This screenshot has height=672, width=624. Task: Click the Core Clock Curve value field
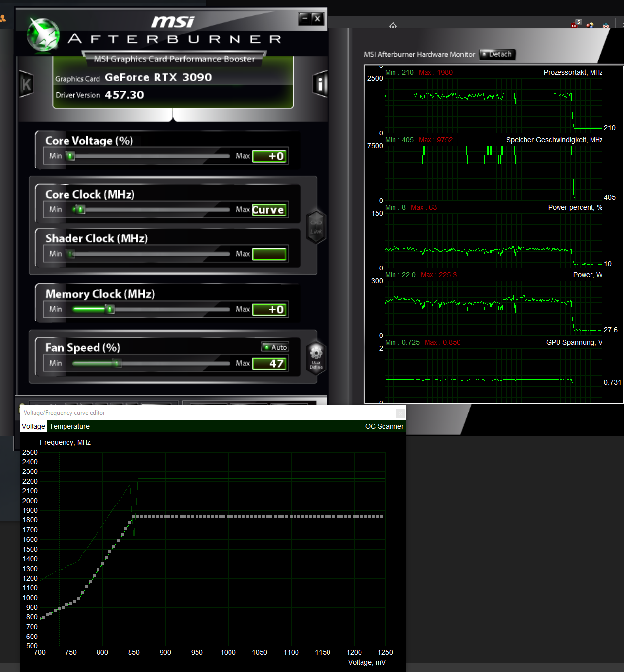click(269, 210)
